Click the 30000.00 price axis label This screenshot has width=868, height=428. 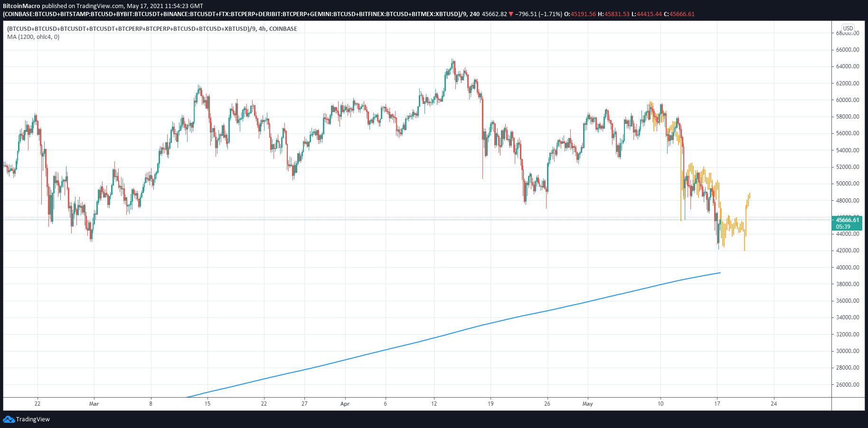pos(848,351)
